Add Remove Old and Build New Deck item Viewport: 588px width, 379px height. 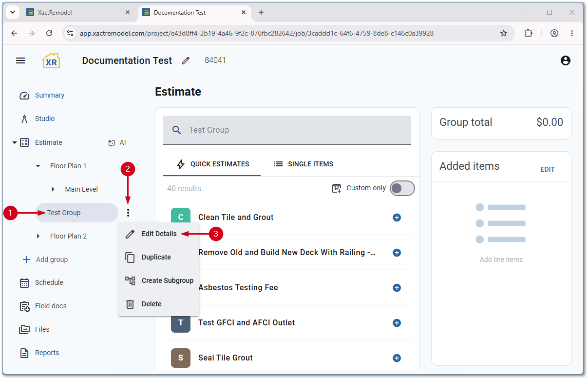pos(397,253)
